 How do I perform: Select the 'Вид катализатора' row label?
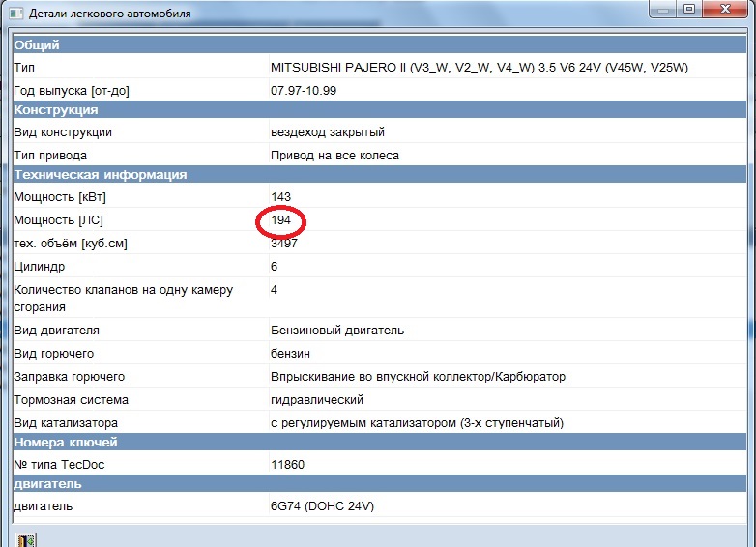pos(66,423)
